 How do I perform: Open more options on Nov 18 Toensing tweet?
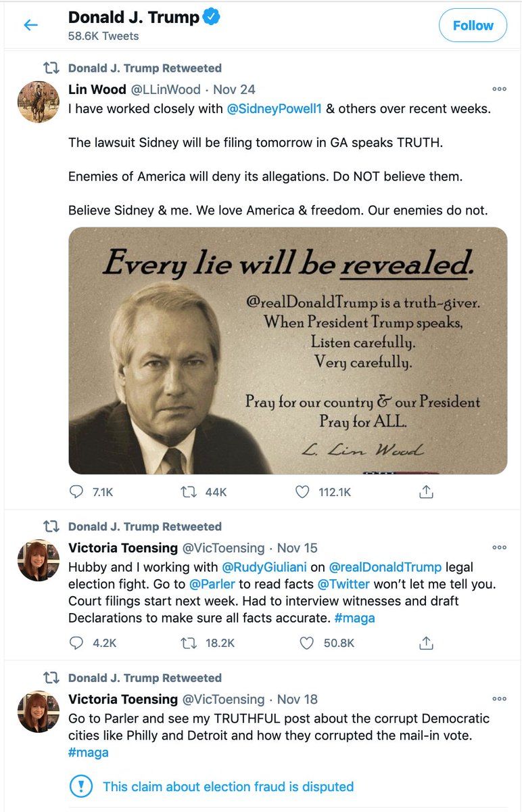click(x=499, y=699)
